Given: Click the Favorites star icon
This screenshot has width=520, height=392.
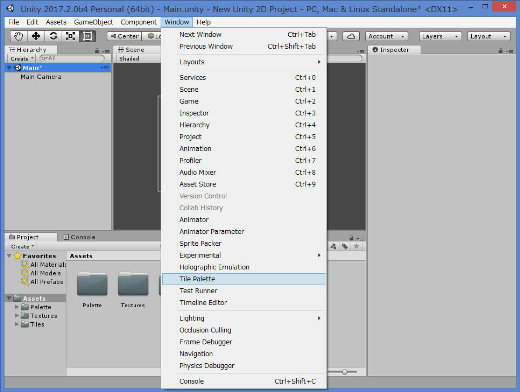Looking at the screenshot, I should pos(17,256).
